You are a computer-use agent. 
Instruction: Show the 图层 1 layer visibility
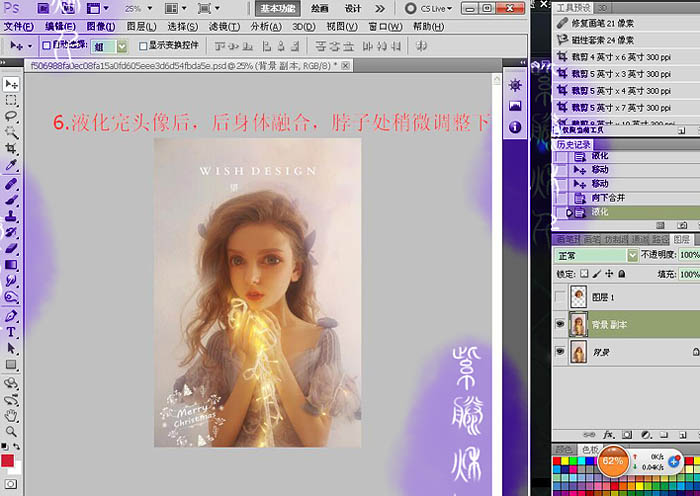[560, 296]
